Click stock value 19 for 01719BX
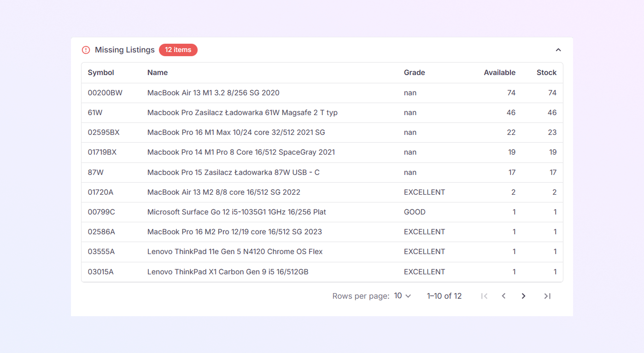The width and height of the screenshot is (644, 353). [x=553, y=152]
